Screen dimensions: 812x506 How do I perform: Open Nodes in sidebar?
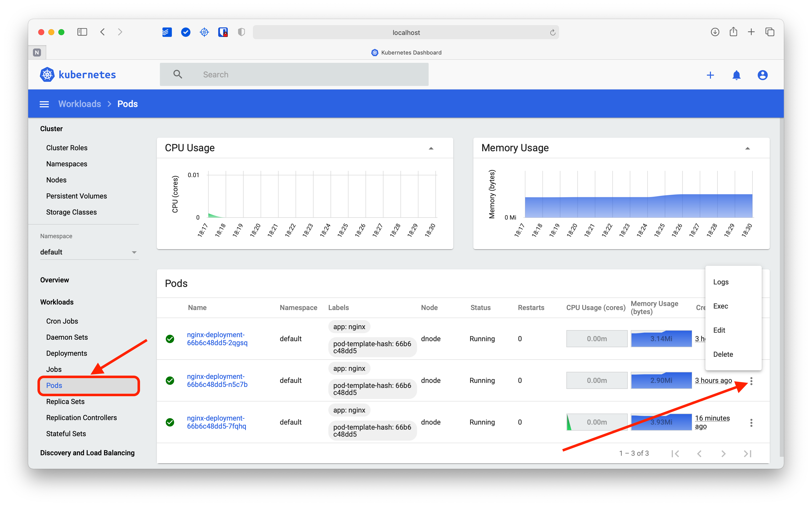pos(56,180)
